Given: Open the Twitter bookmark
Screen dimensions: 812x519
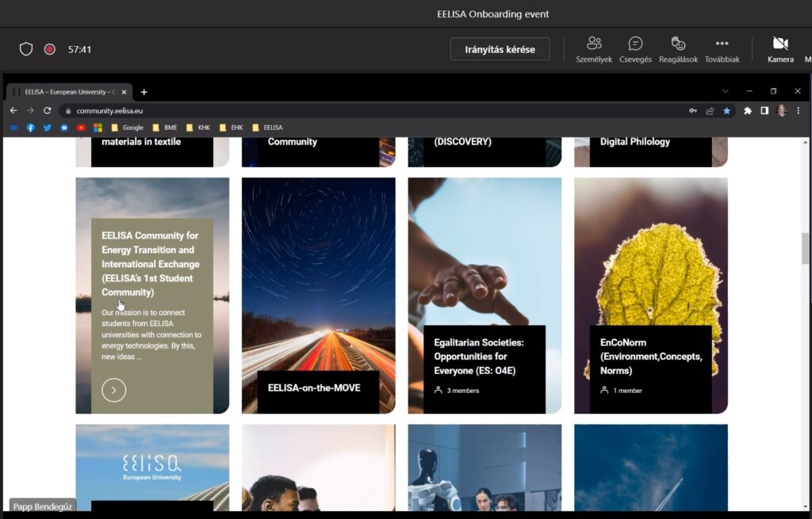Looking at the screenshot, I should 47,128.
